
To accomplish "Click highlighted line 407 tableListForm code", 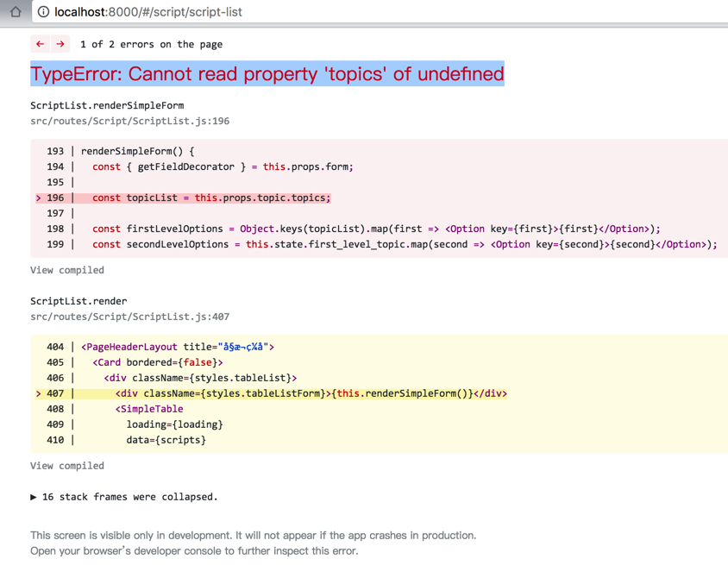I will [311, 394].
